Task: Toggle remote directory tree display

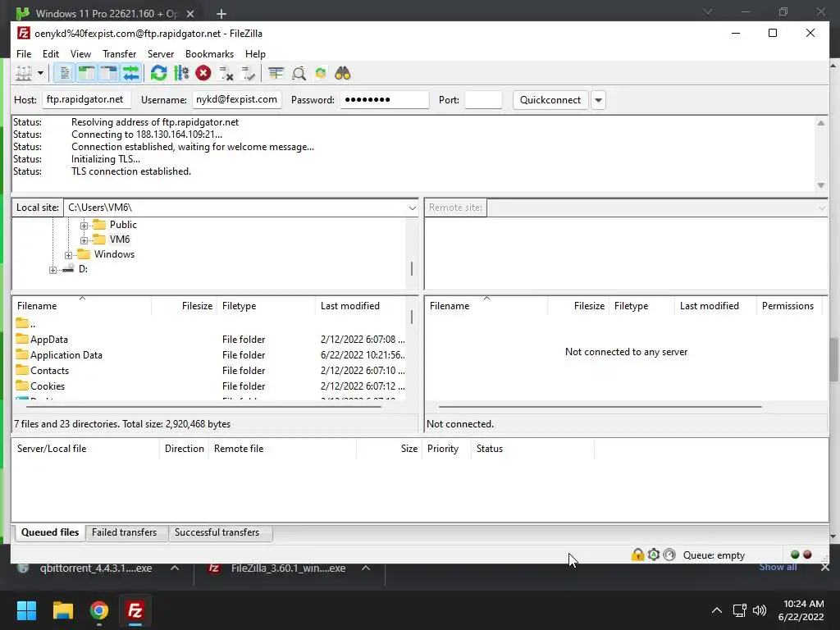Action: coord(109,73)
